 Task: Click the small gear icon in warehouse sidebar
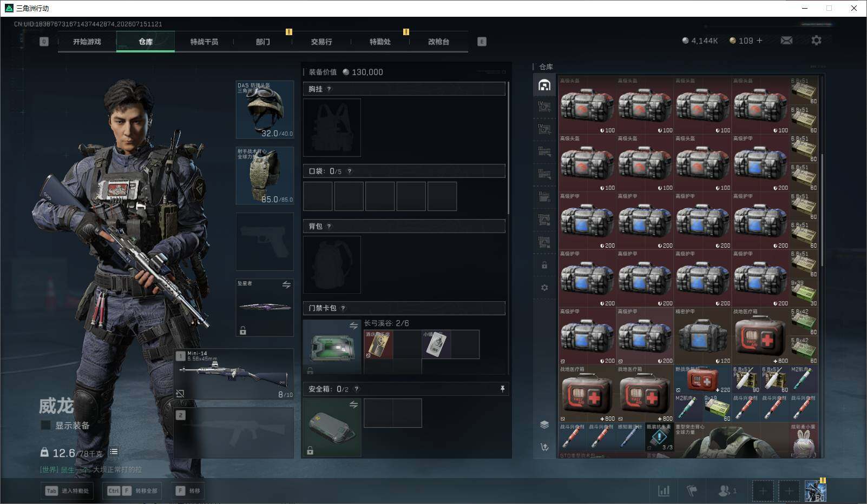point(544,288)
